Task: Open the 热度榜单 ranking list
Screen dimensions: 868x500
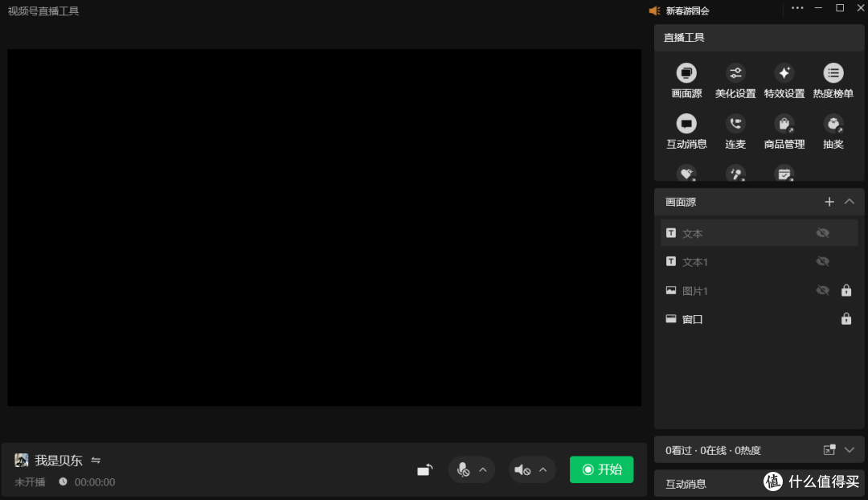Action: pos(833,73)
